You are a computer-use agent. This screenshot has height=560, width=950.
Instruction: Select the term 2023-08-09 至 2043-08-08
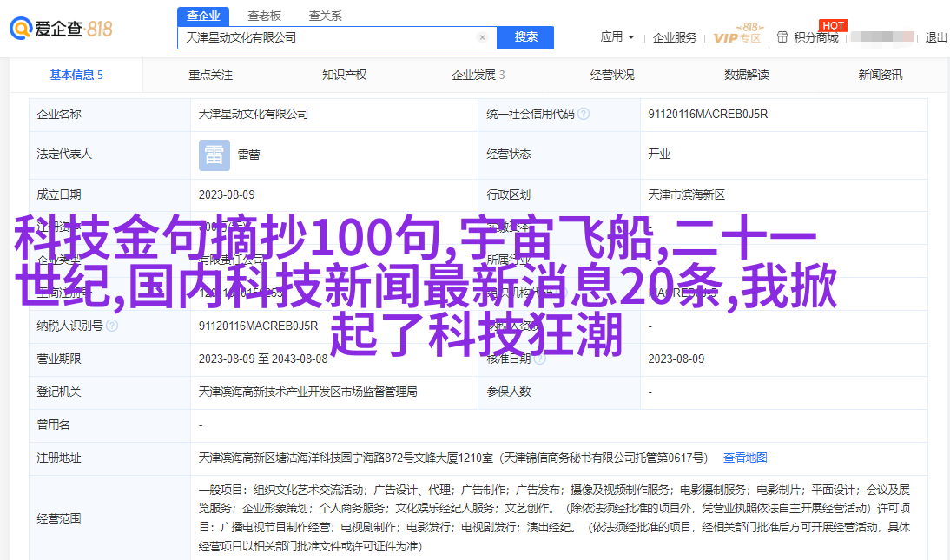coord(263,359)
